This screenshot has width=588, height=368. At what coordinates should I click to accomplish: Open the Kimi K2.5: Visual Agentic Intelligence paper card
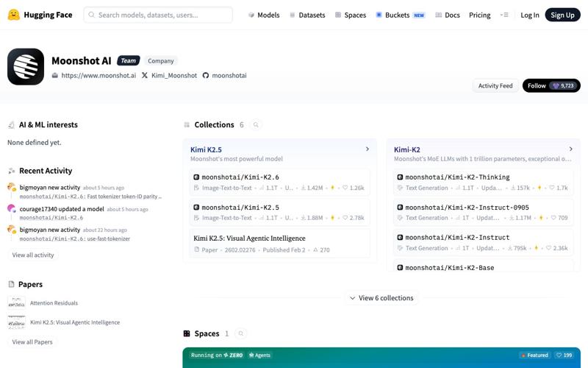point(279,244)
